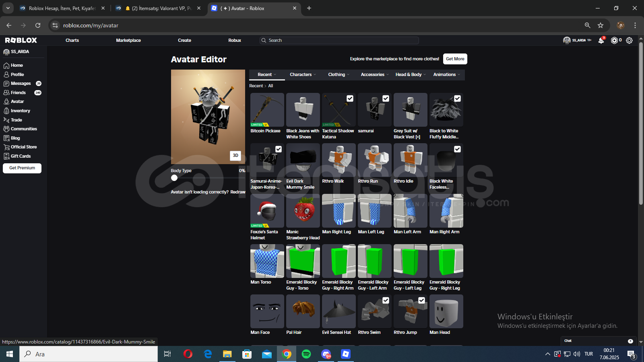Open the Chrome zoom magnifier icon

[588, 25]
